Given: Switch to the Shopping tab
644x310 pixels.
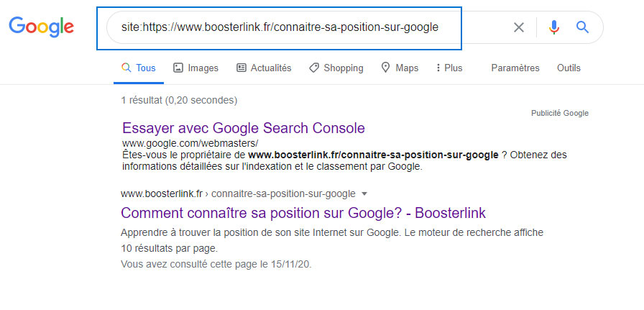Looking at the screenshot, I should [x=343, y=68].
